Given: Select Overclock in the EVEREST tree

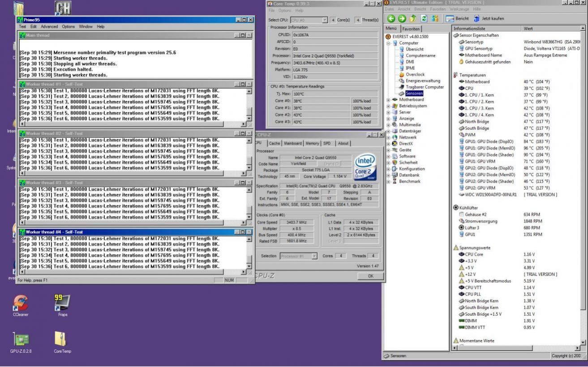Looking at the screenshot, I should (415, 74).
